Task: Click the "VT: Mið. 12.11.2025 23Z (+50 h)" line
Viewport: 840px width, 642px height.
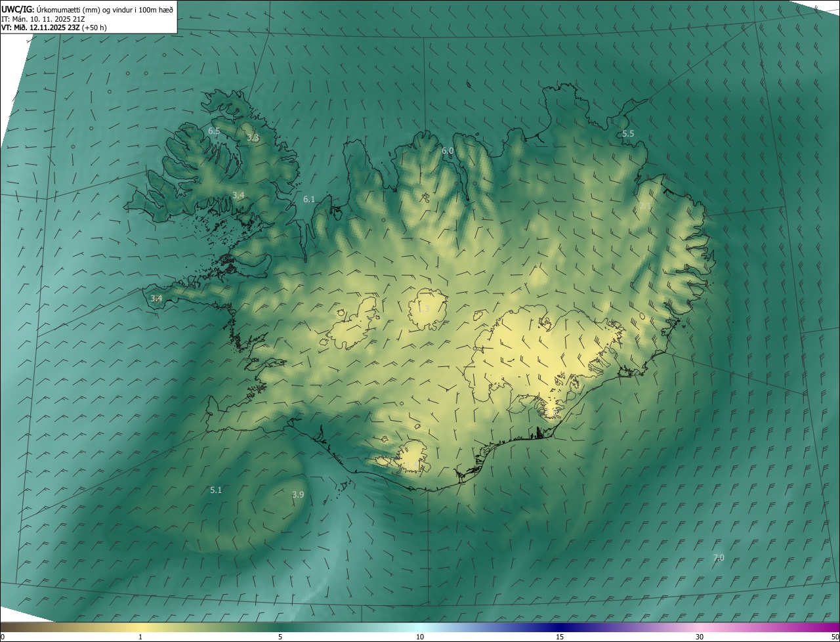Action: pyautogui.click(x=54, y=28)
